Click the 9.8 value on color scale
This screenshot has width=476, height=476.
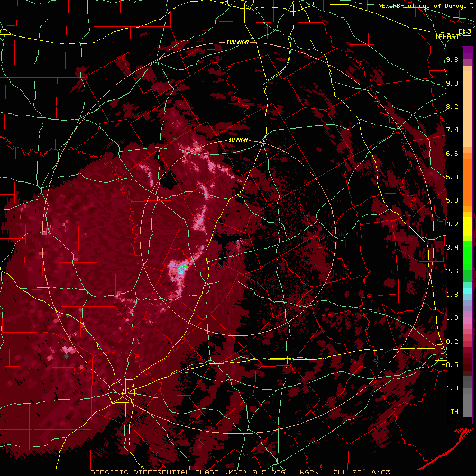pyautogui.click(x=452, y=59)
